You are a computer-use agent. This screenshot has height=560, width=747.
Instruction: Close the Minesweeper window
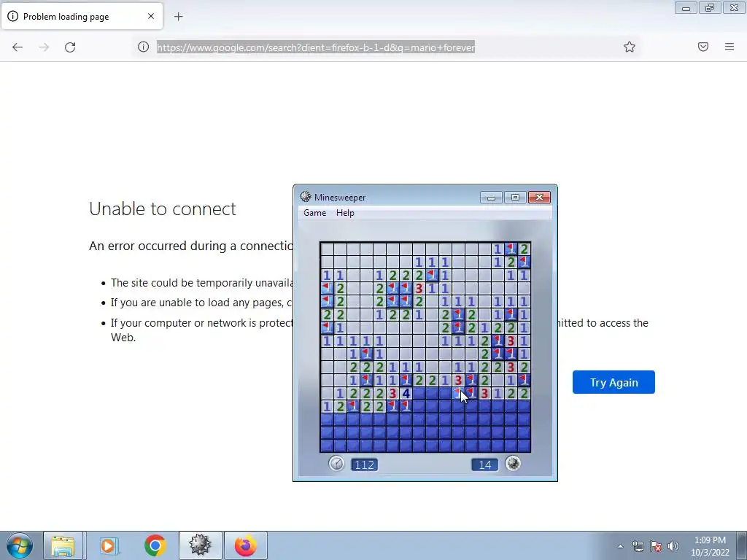tap(539, 197)
